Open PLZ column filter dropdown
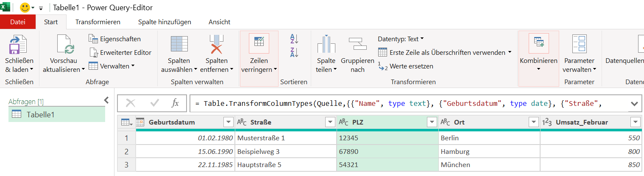This screenshot has width=644, height=176. [432, 122]
